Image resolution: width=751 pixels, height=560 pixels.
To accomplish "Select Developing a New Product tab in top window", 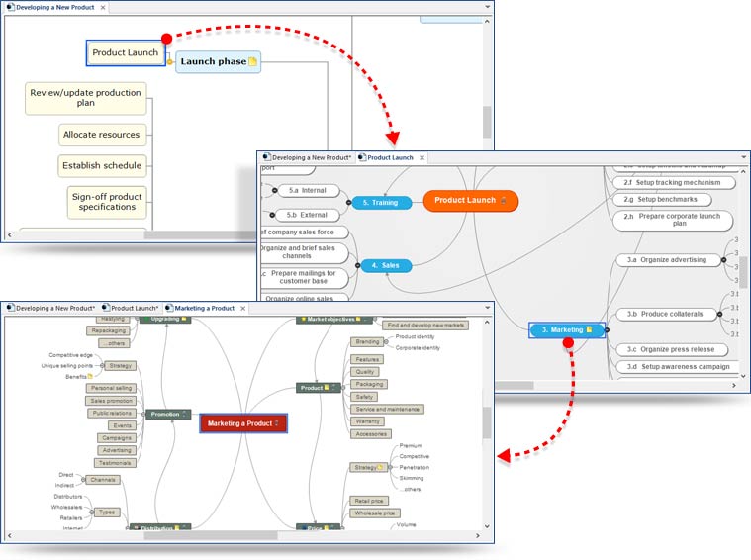I will tap(55, 7).
